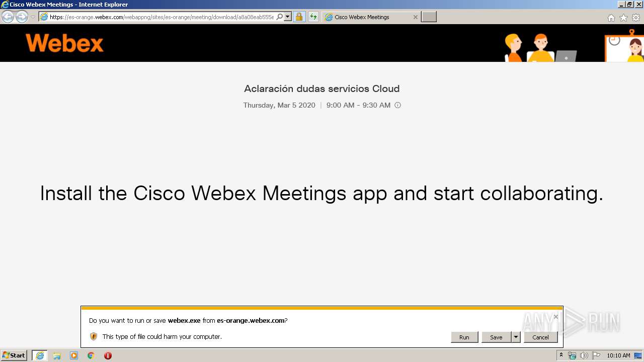Image resolution: width=644 pixels, height=362 pixels.
Task: Cancel the webex.exe download
Action: pos(541,337)
